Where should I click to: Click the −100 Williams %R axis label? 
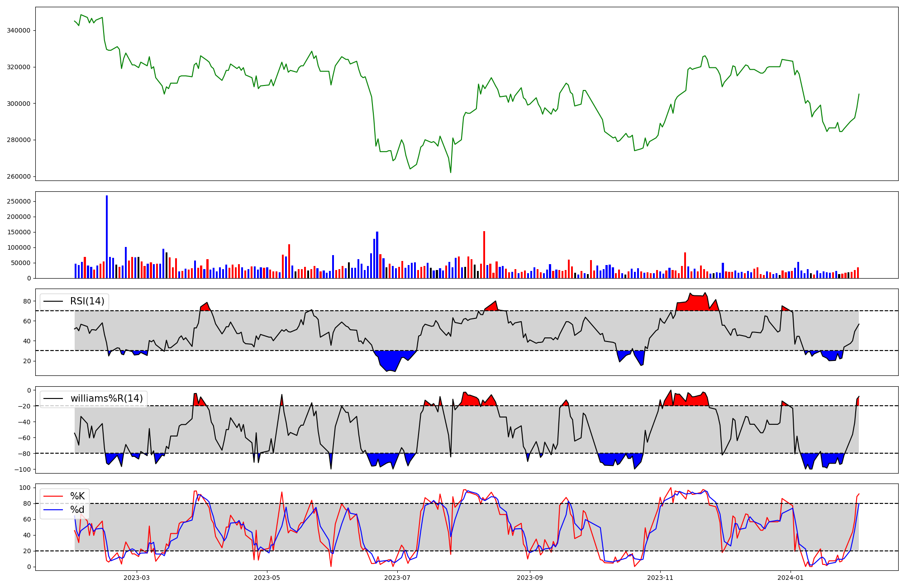23,470
